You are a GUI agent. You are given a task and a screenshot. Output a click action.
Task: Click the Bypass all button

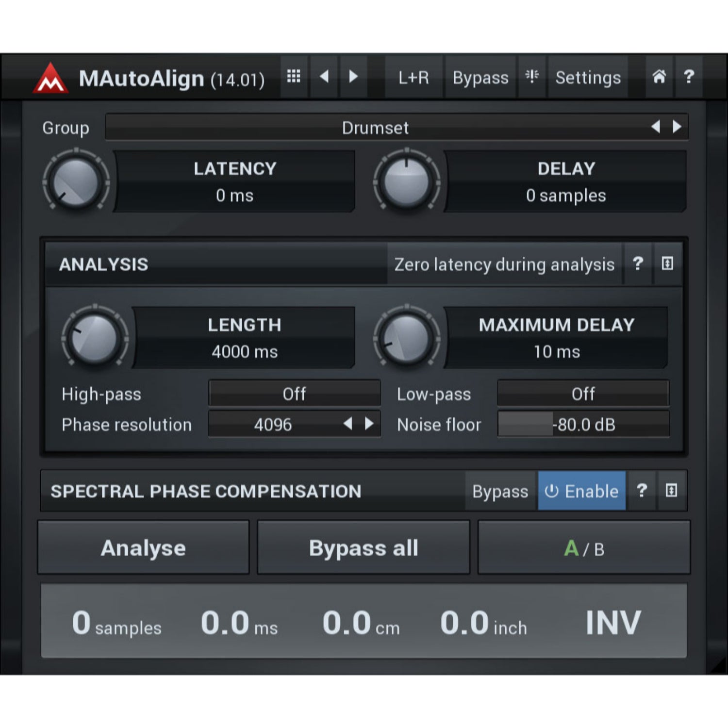click(364, 547)
